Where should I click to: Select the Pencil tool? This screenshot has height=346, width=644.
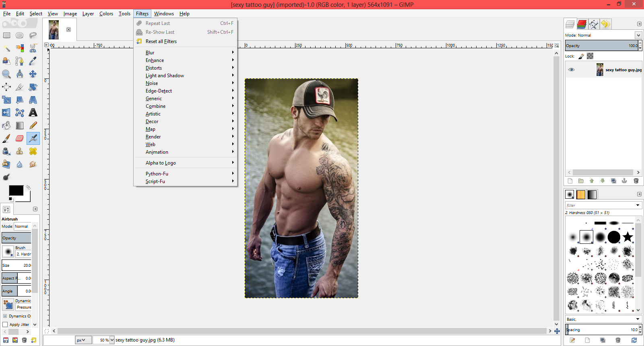click(33, 126)
